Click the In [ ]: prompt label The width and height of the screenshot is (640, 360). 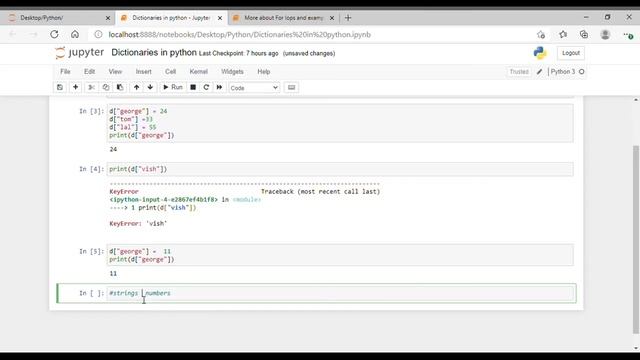[91, 293]
